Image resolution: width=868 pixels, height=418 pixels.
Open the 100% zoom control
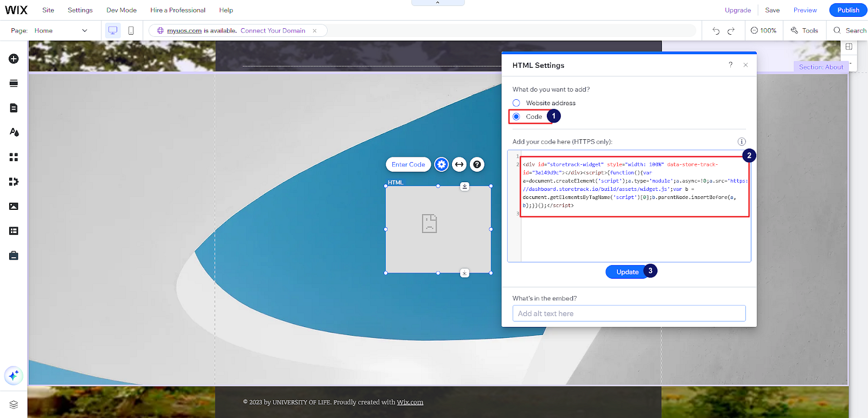point(763,31)
